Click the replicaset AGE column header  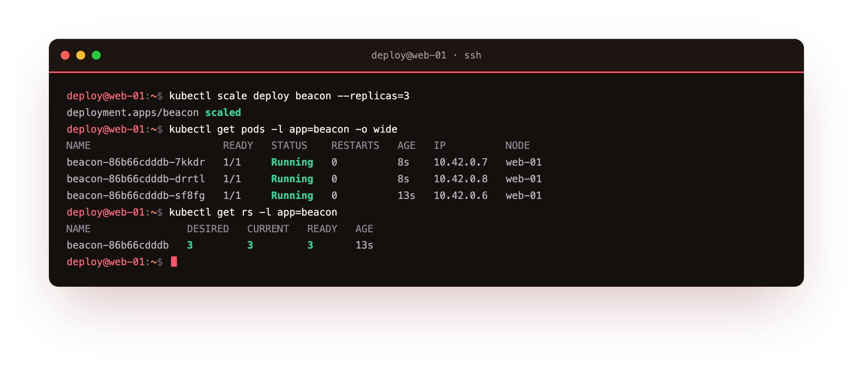tap(364, 229)
